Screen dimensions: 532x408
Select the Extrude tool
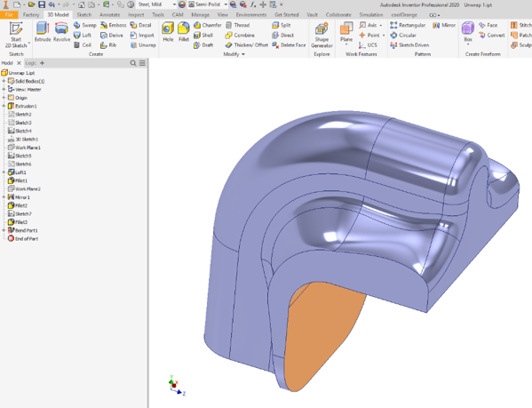pos(43,32)
